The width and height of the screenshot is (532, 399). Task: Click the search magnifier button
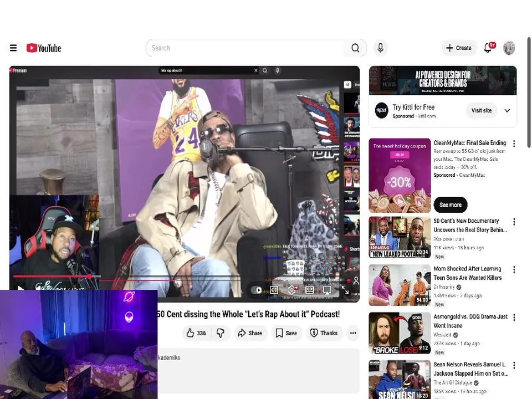(355, 48)
